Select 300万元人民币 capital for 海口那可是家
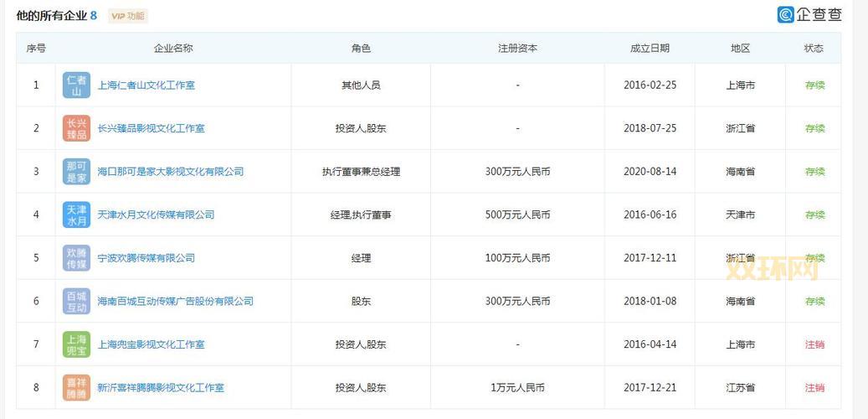Screen dimensions: 868x419 point(517,172)
